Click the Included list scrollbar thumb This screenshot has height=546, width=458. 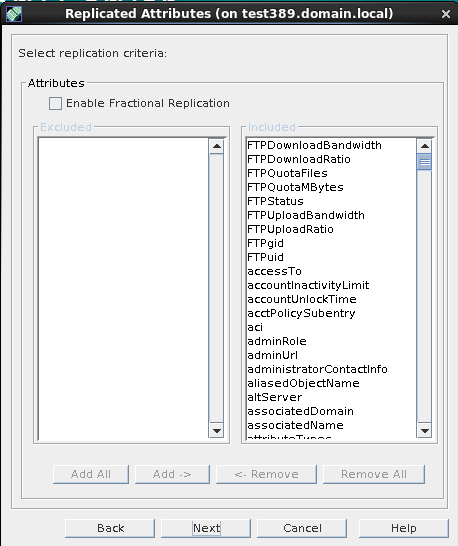click(424, 162)
